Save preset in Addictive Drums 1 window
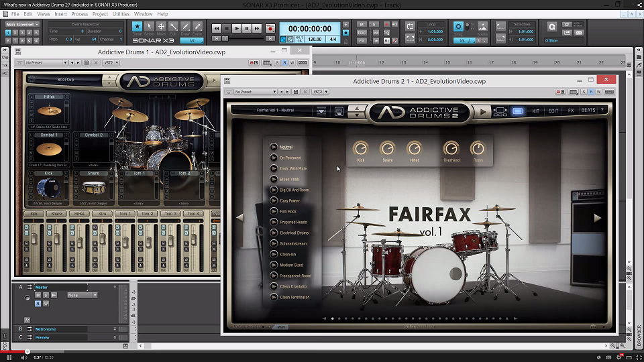644x362 pixels. coord(87,63)
